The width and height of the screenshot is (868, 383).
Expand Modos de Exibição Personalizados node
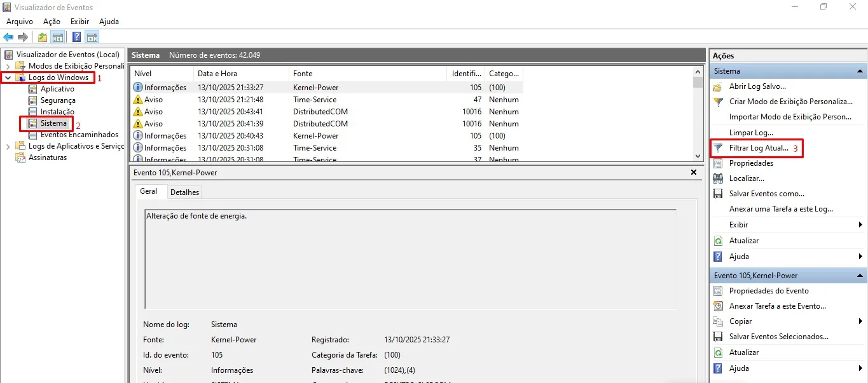pos(8,66)
